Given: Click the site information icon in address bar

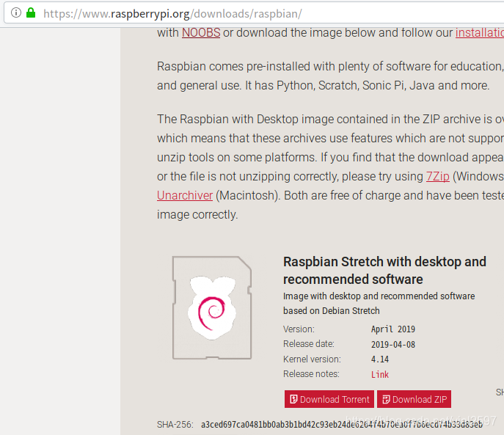Looking at the screenshot, I should [x=16, y=13].
